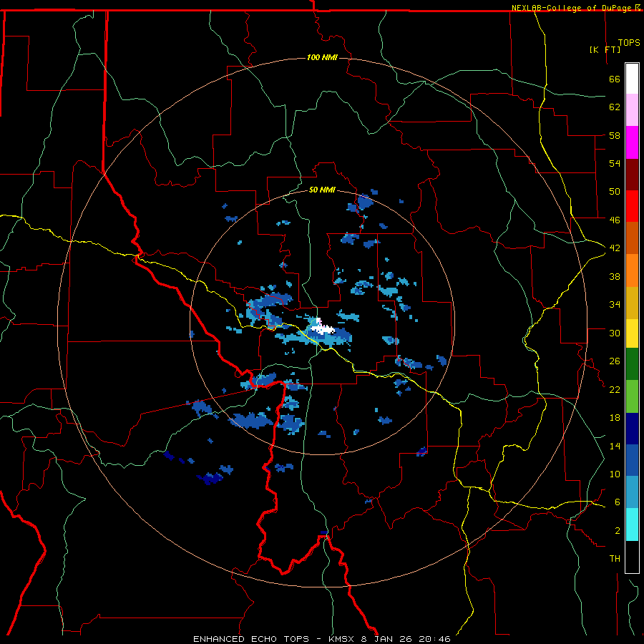Click the medium blue legend band
This screenshot has width=644, height=644.
click(632, 460)
